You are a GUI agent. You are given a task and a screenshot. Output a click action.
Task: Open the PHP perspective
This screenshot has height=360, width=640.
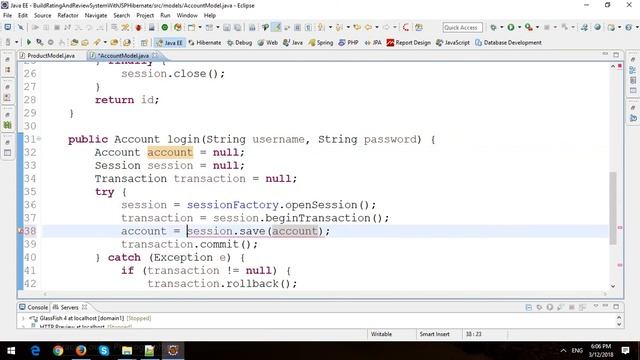348,42
